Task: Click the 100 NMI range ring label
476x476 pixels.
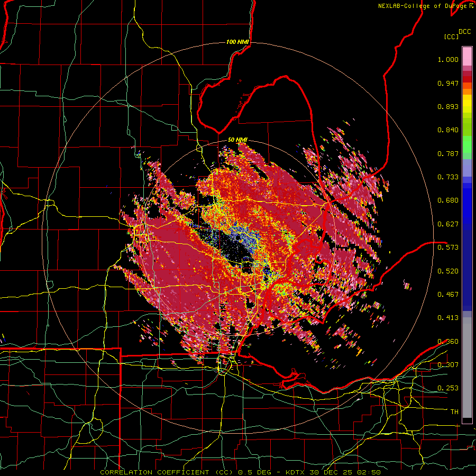Action: [237, 42]
